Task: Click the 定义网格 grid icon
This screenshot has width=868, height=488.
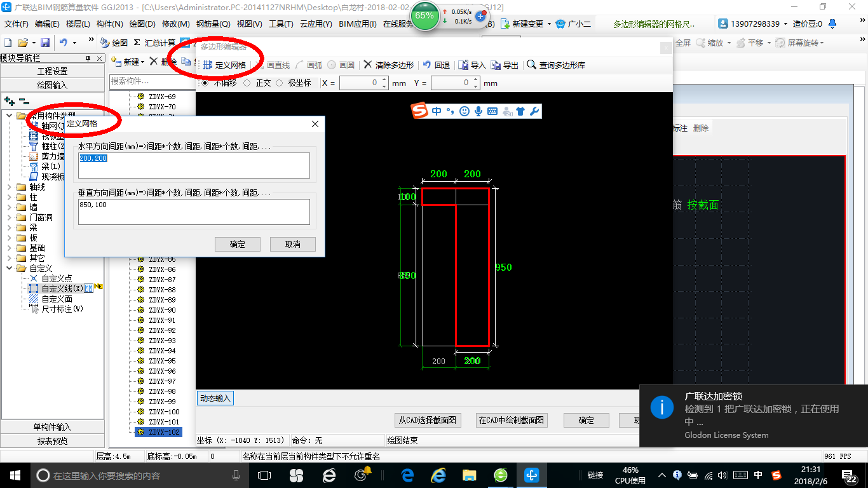Action: click(x=208, y=65)
